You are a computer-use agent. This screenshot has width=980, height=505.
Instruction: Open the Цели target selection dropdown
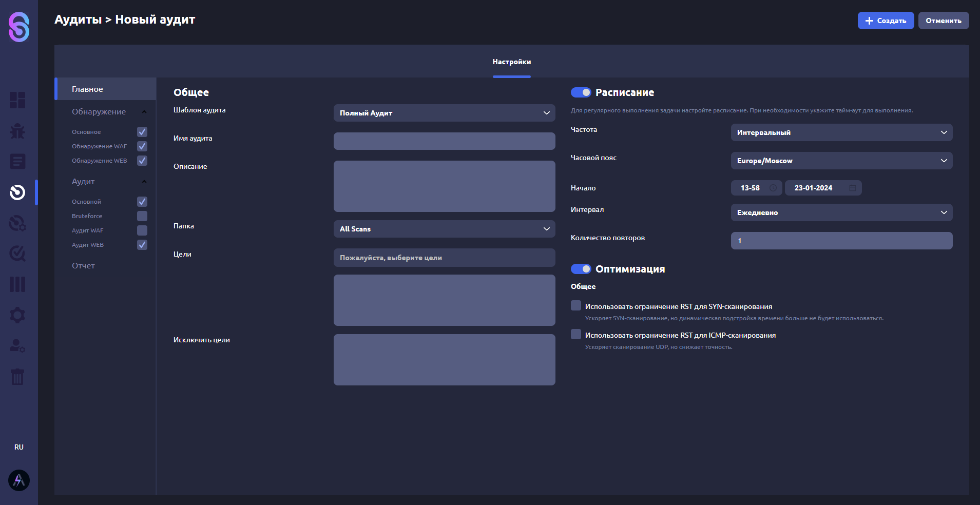(x=445, y=258)
